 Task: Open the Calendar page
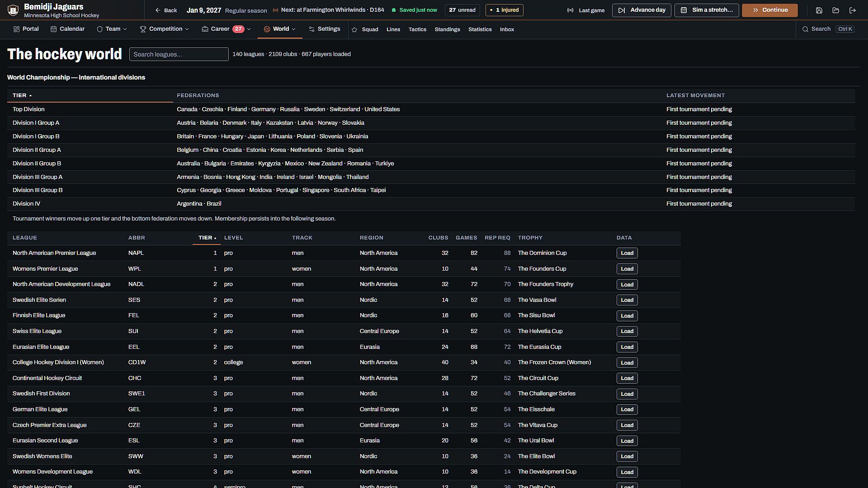[x=67, y=29]
